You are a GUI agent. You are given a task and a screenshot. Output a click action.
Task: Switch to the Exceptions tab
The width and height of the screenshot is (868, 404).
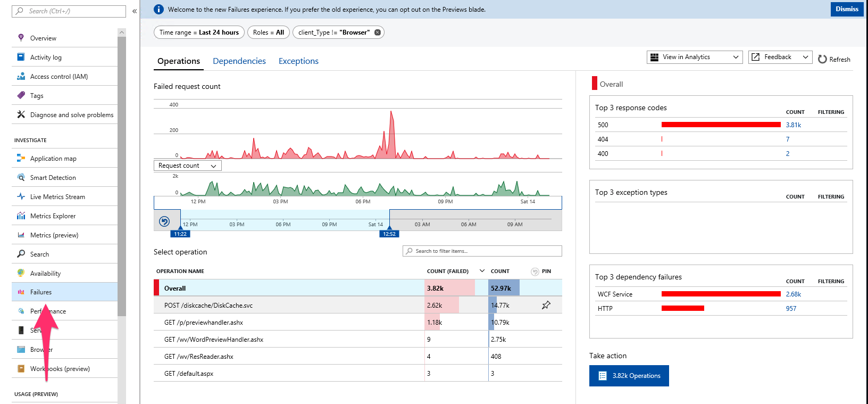[x=298, y=61]
